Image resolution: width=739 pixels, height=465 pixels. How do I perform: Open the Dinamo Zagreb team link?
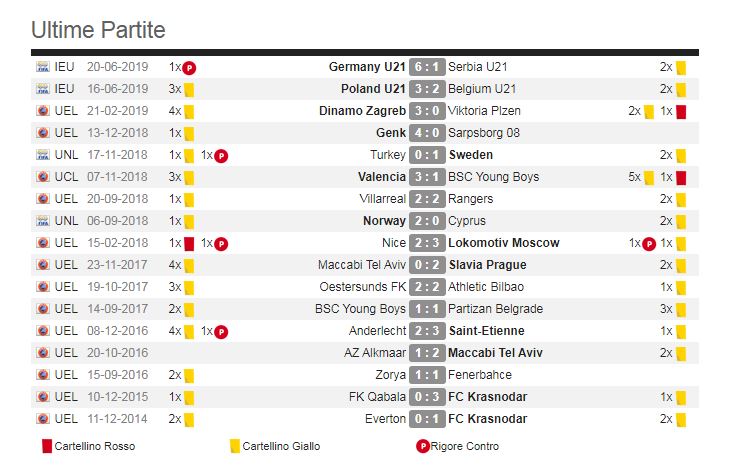(x=362, y=111)
